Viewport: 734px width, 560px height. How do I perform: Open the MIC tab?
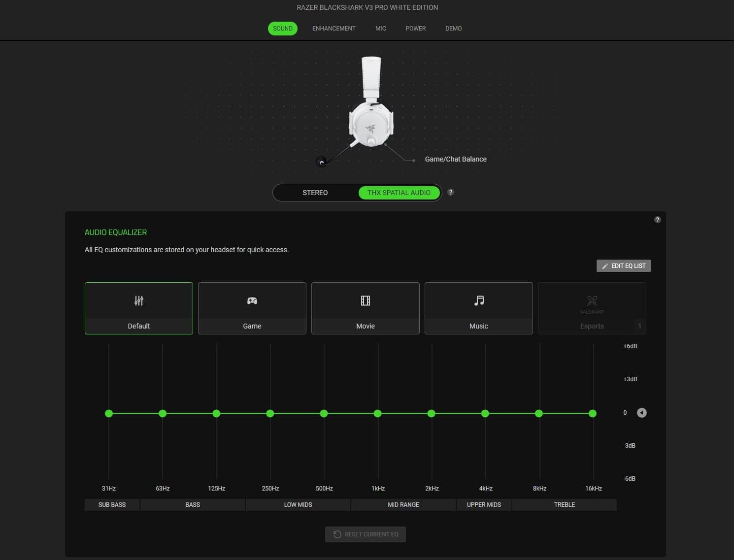pos(380,29)
